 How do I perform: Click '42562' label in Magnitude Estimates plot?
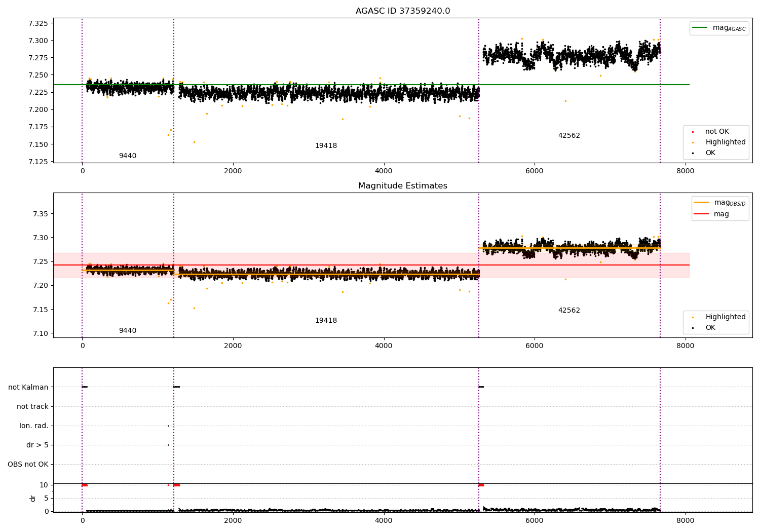point(569,311)
